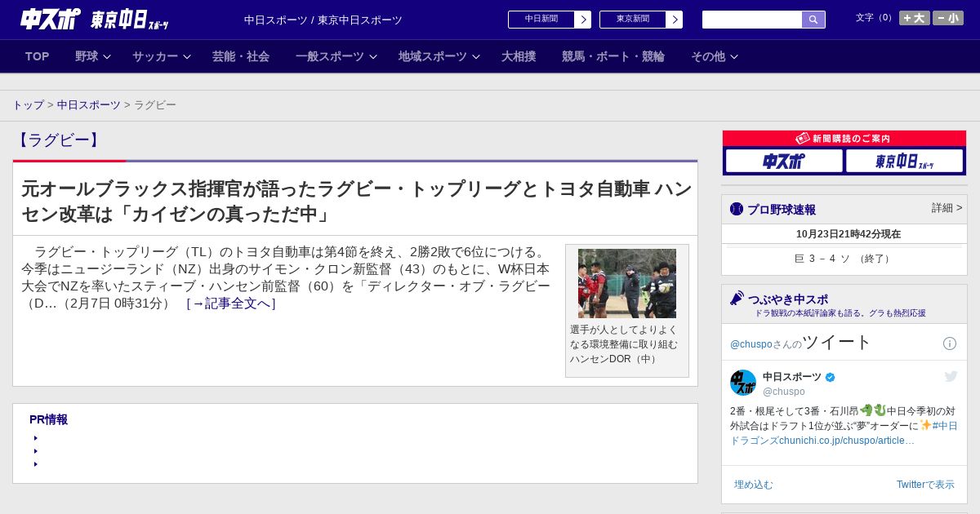The width and height of the screenshot is (980, 514).
Task: Open the 芸能・社会 menu item
Action: [x=241, y=56]
